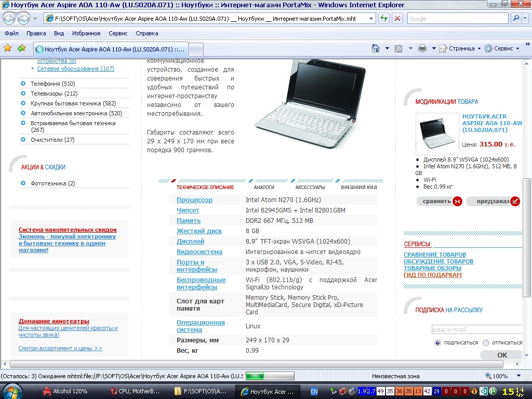The height and width of the screenshot is (399, 532).
Task: Select the 'отписаться' radio button
Action: click(486, 343)
